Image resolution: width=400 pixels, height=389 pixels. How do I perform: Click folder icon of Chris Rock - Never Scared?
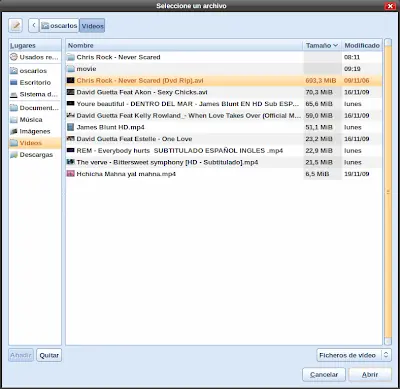tap(71, 57)
